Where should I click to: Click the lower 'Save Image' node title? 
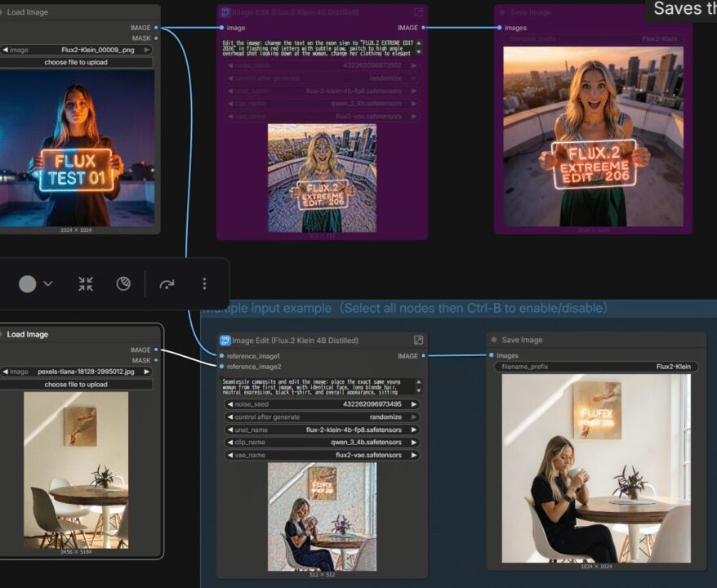pyautogui.click(x=522, y=340)
